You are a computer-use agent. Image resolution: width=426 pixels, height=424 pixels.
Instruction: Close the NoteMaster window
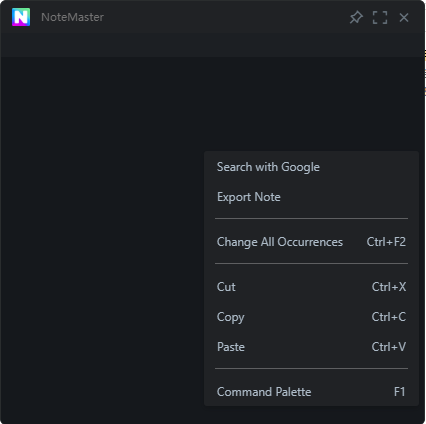pos(404,17)
